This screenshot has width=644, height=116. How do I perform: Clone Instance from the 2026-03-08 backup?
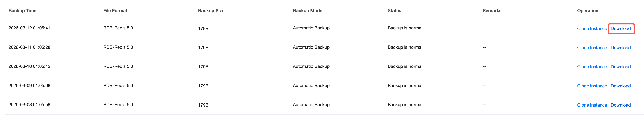[592, 105]
